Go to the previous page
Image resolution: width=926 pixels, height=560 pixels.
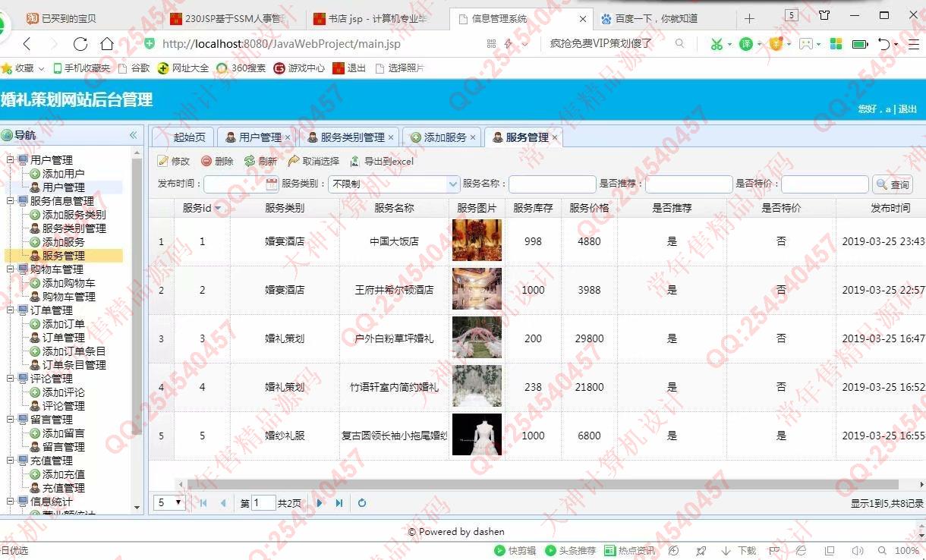tap(223, 502)
